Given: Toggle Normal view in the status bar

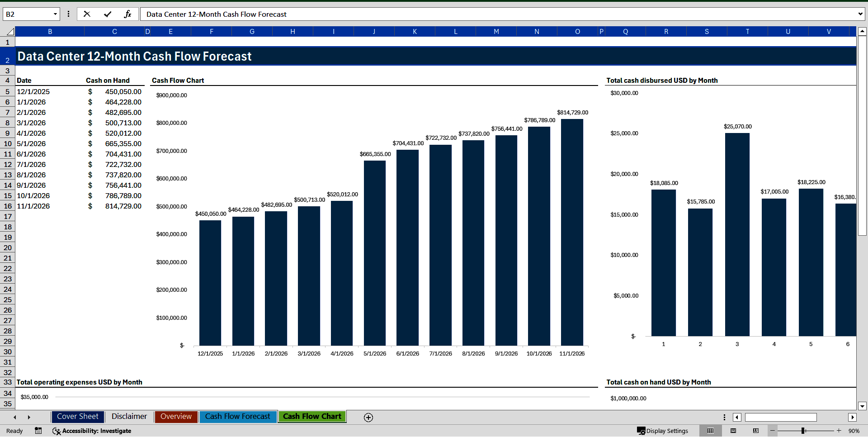Looking at the screenshot, I should point(710,431).
